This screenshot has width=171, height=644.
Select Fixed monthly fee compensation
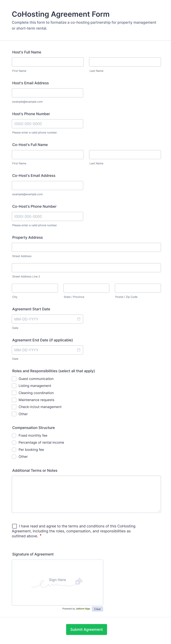coord(14,436)
